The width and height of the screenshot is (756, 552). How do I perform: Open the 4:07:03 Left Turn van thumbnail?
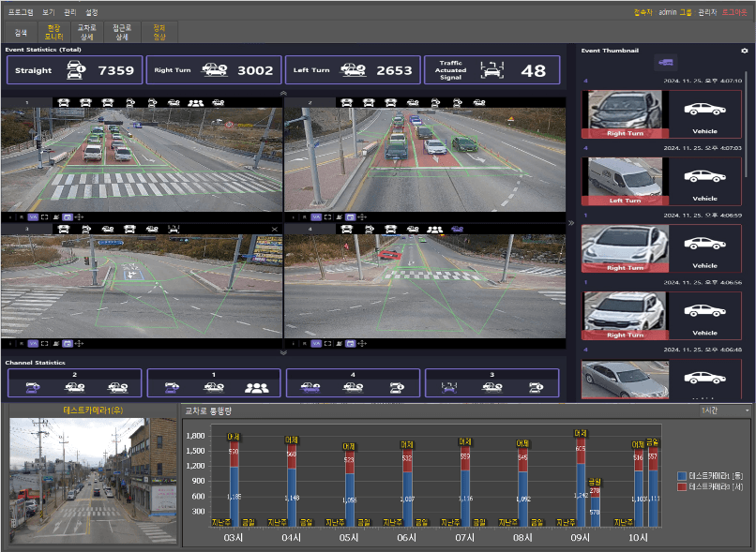point(626,181)
